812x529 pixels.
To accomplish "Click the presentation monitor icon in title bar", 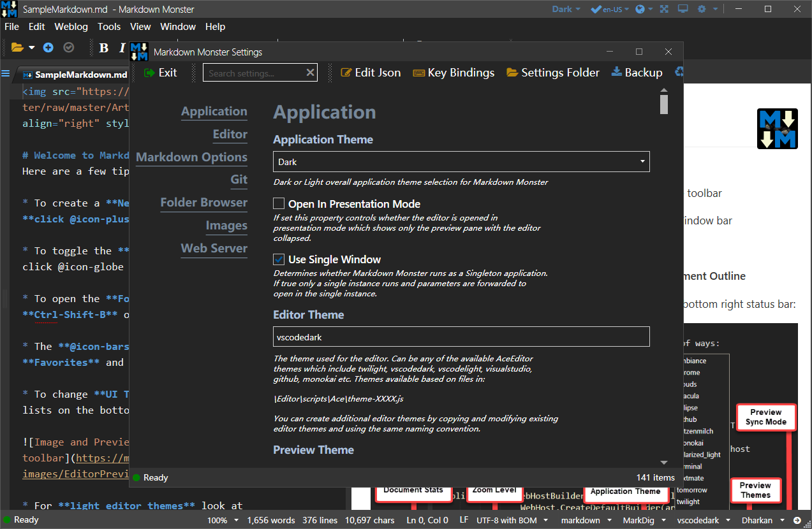I will coord(683,9).
